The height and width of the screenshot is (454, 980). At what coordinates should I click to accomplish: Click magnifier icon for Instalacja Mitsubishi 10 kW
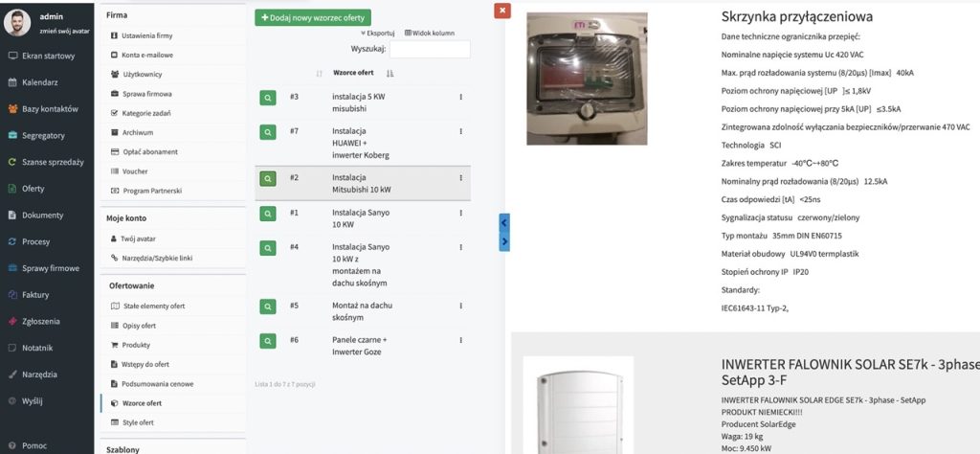pyautogui.click(x=268, y=179)
